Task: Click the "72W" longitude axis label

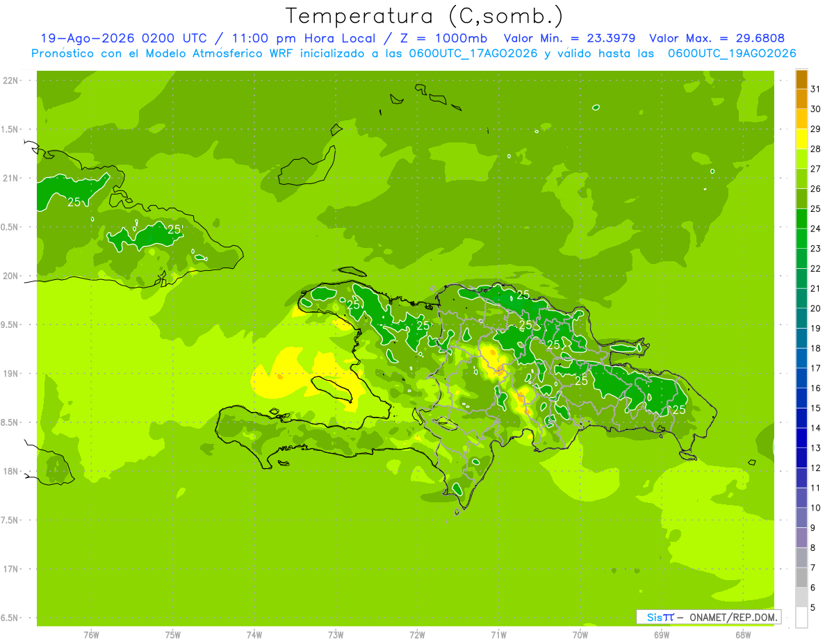Action: 417,635
